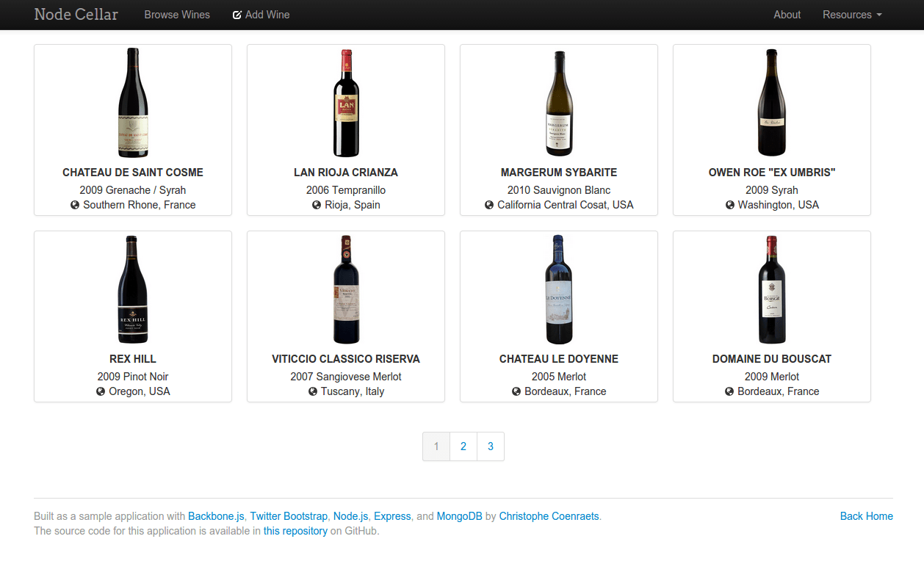Click '2009 Grenache / Syrah' text
Image resolution: width=924 pixels, height=561 pixels.
coord(133,190)
